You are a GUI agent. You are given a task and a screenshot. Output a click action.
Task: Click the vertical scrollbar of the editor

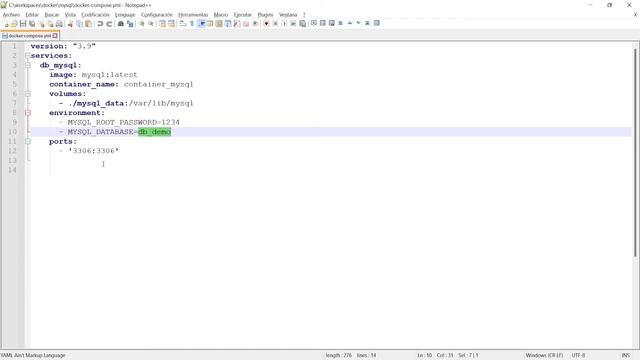636,153
